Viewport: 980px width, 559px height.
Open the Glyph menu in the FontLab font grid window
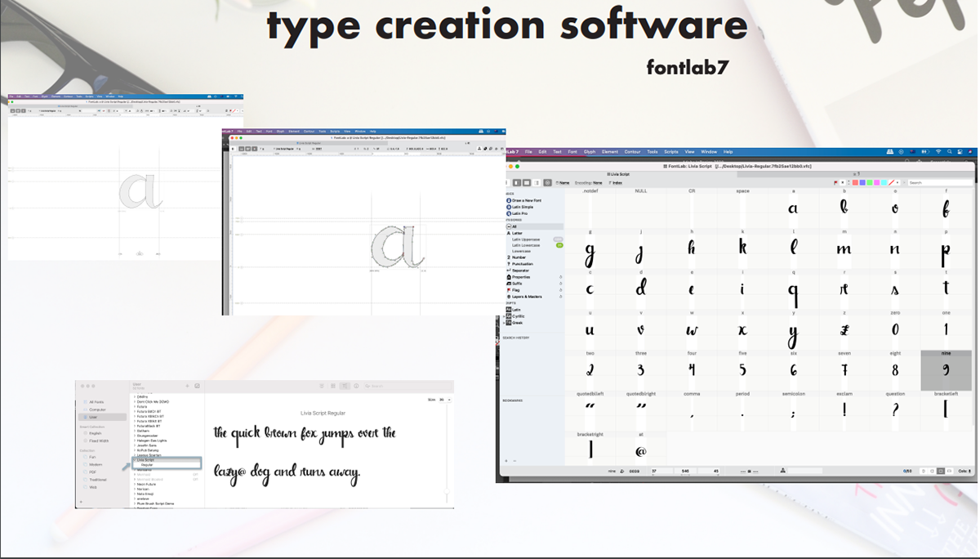point(590,152)
